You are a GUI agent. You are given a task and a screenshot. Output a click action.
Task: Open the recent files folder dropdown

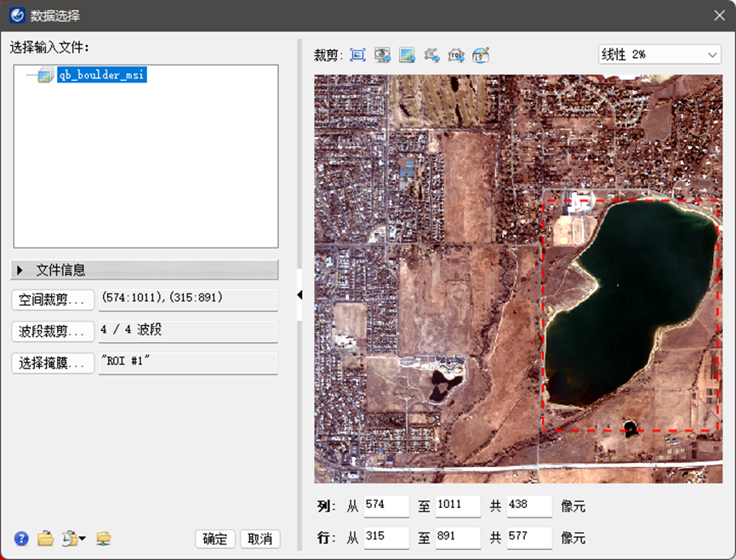click(x=74, y=539)
